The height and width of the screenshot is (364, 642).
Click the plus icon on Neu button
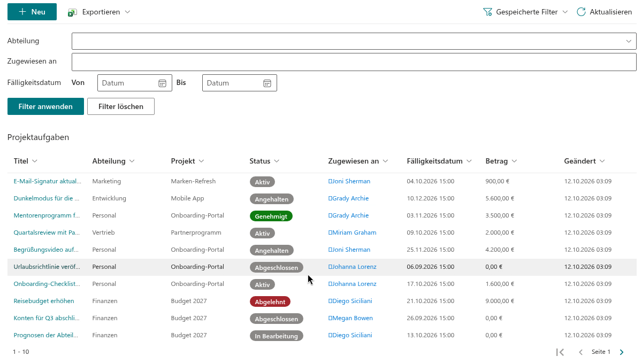tap(22, 12)
